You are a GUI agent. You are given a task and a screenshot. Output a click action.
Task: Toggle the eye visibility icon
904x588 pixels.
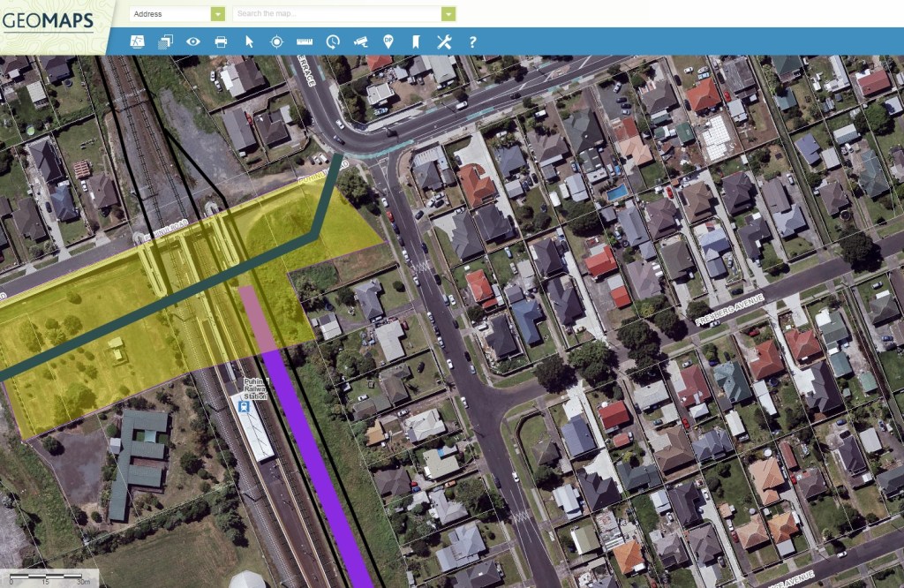193,41
